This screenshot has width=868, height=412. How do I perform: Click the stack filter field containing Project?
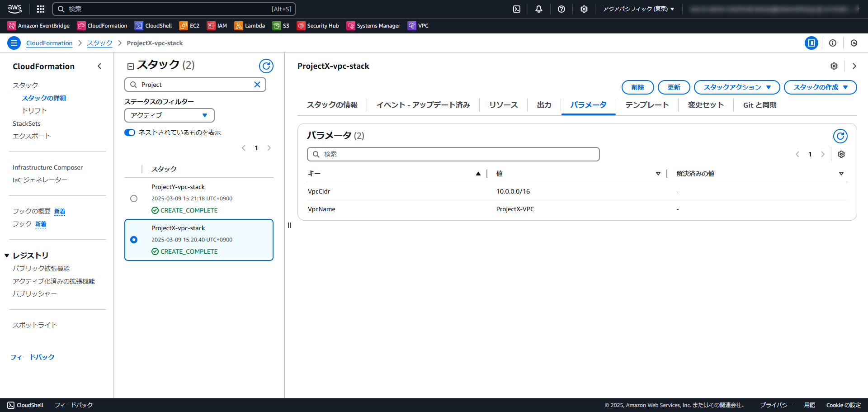[x=195, y=85]
